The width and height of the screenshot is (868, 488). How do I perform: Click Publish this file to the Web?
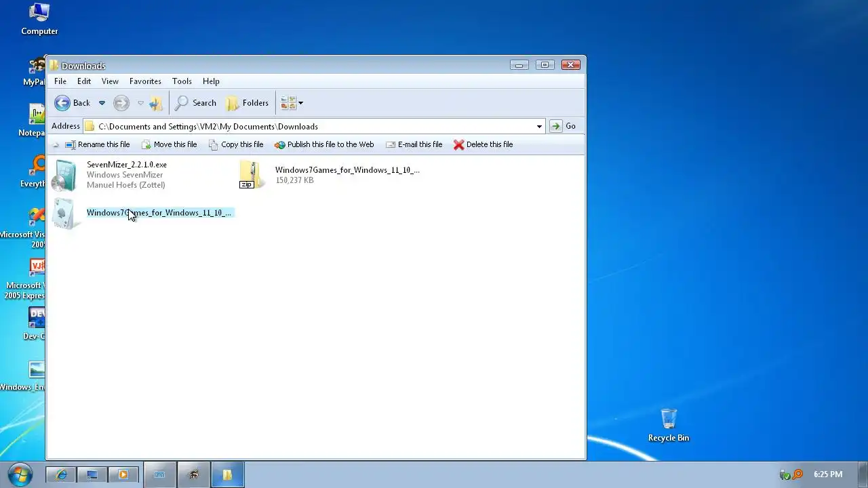click(324, 144)
